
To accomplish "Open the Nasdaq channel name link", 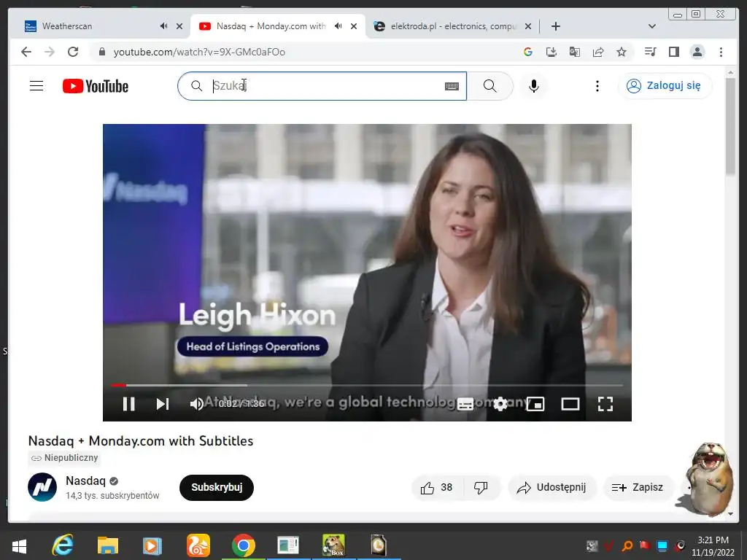I will (x=85, y=481).
